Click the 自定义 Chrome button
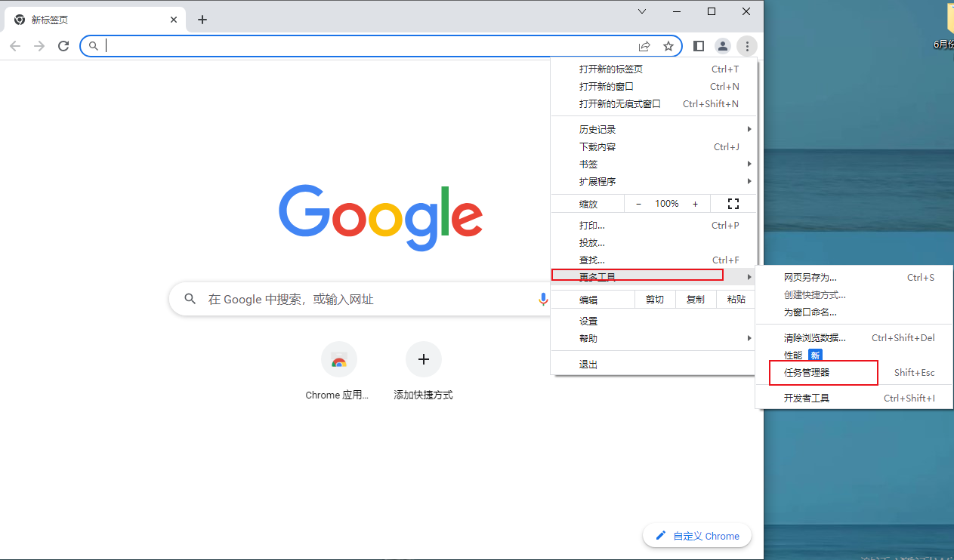 pos(697,536)
